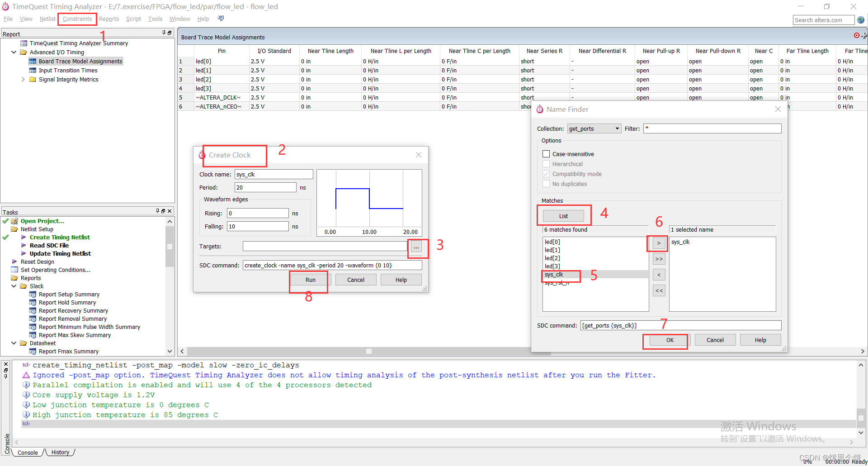The image size is (868, 466).
Task: Click the globe icon beside the search box
Action: (x=861, y=20)
